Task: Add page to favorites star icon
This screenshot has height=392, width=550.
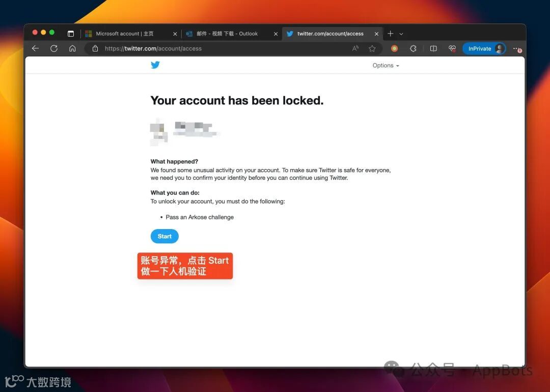Action: 372,48
